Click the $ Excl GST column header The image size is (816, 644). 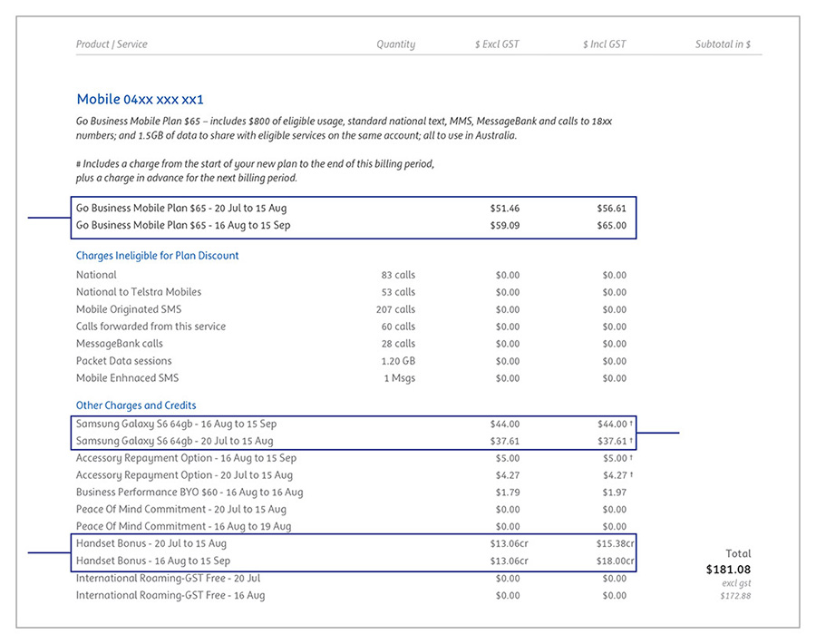(497, 44)
